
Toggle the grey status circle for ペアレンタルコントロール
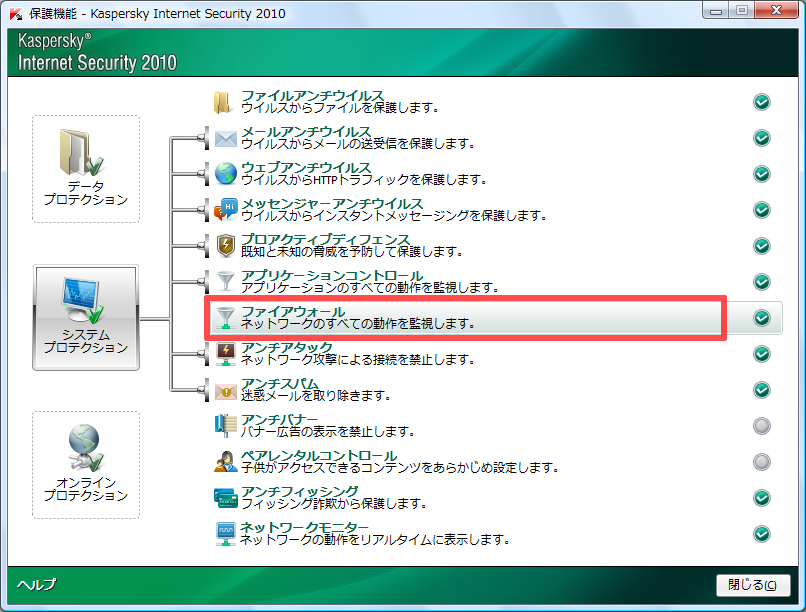tap(762, 462)
